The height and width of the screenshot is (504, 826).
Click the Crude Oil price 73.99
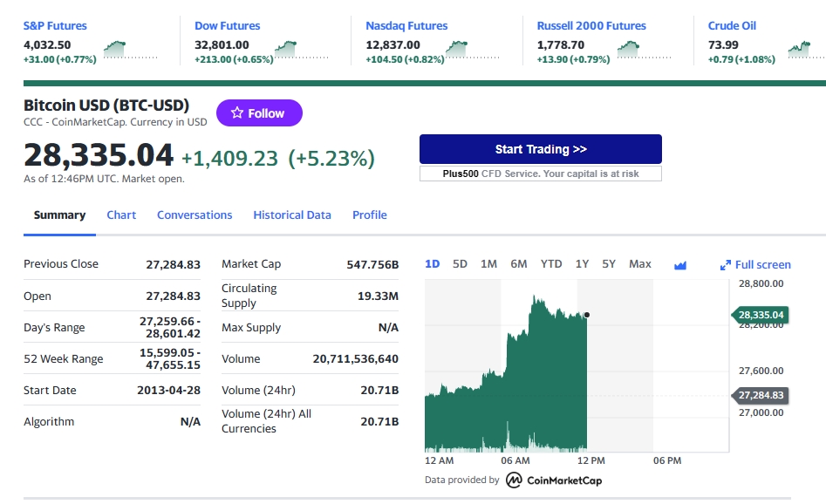[x=723, y=44]
